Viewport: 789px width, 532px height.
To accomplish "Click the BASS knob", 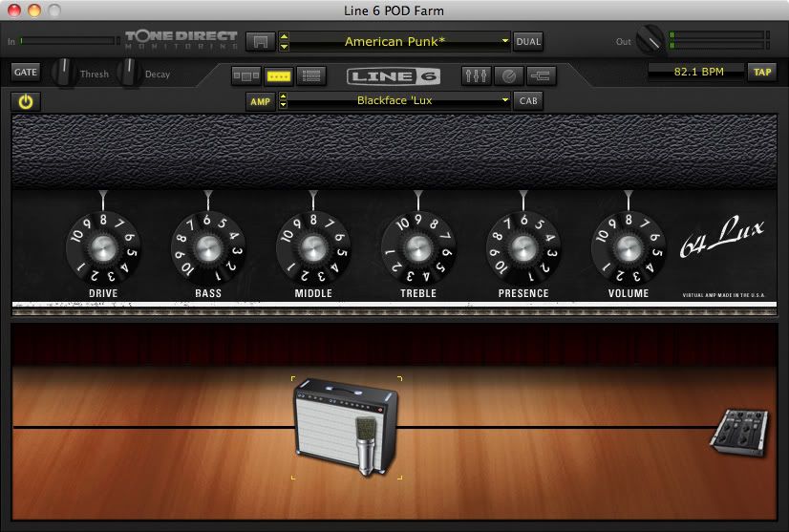I will tap(208, 248).
